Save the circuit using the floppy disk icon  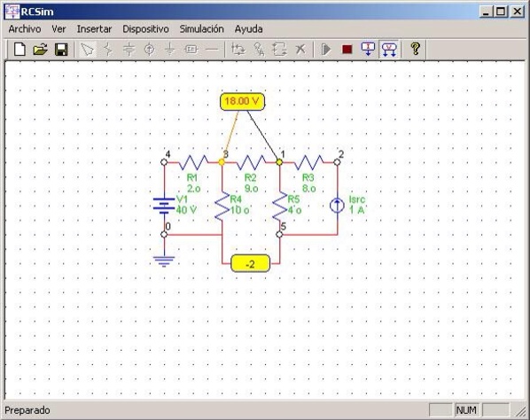61,50
